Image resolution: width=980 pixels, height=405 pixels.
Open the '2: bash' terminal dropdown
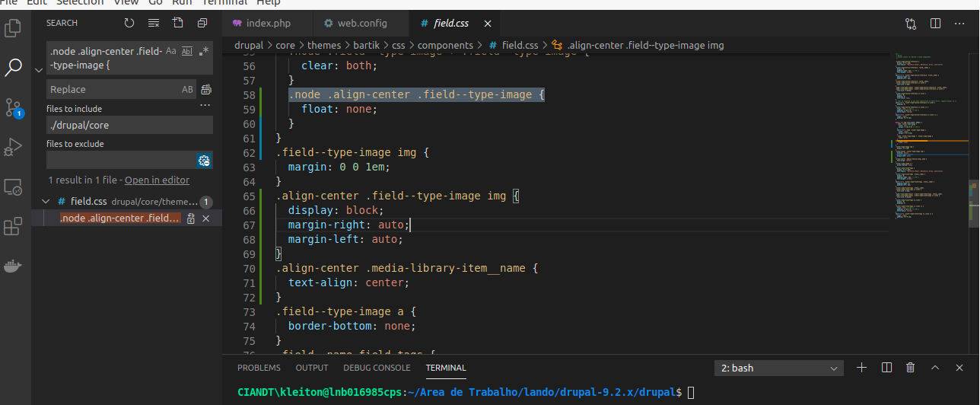pos(779,368)
